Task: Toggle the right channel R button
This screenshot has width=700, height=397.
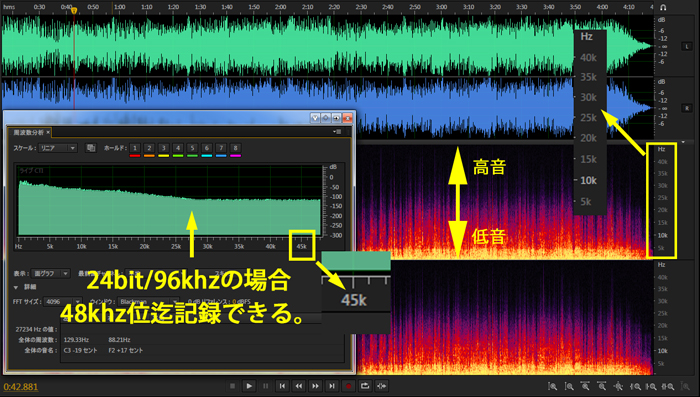Action: point(687,108)
